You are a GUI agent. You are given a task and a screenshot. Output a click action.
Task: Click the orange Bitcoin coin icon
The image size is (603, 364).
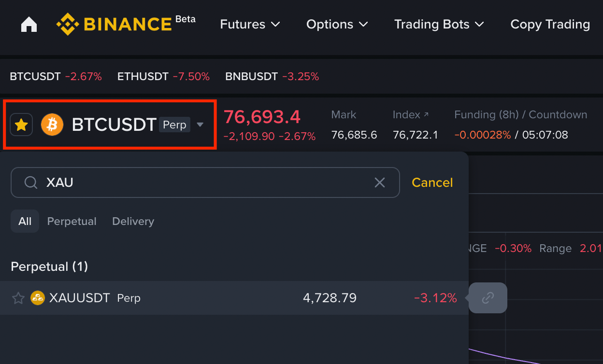tap(52, 125)
